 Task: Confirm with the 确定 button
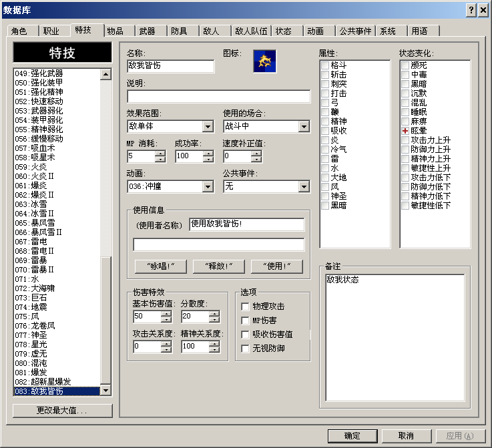(x=352, y=436)
